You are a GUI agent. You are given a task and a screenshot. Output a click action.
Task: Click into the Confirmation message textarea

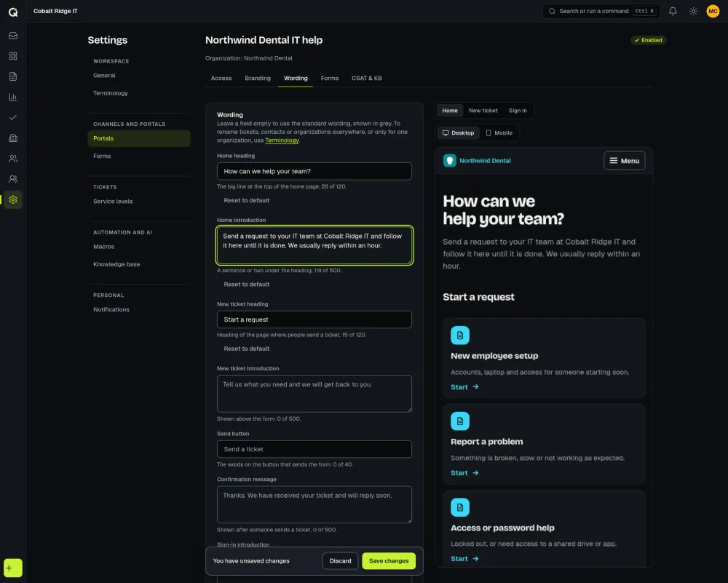(x=314, y=504)
